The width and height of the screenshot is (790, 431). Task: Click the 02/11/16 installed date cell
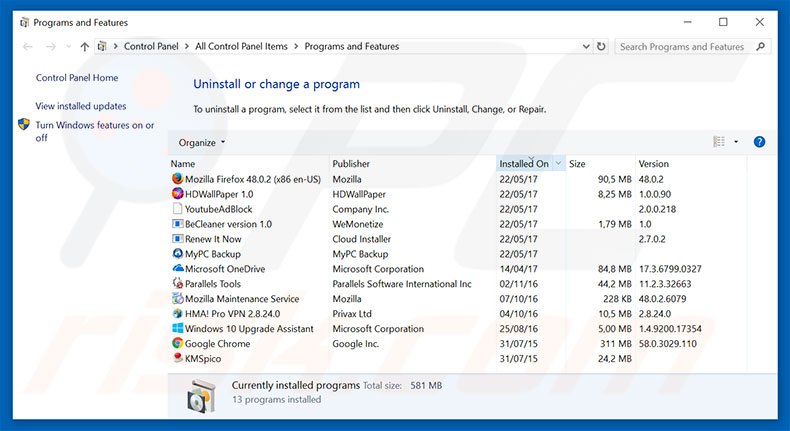(x=518, y=284)
